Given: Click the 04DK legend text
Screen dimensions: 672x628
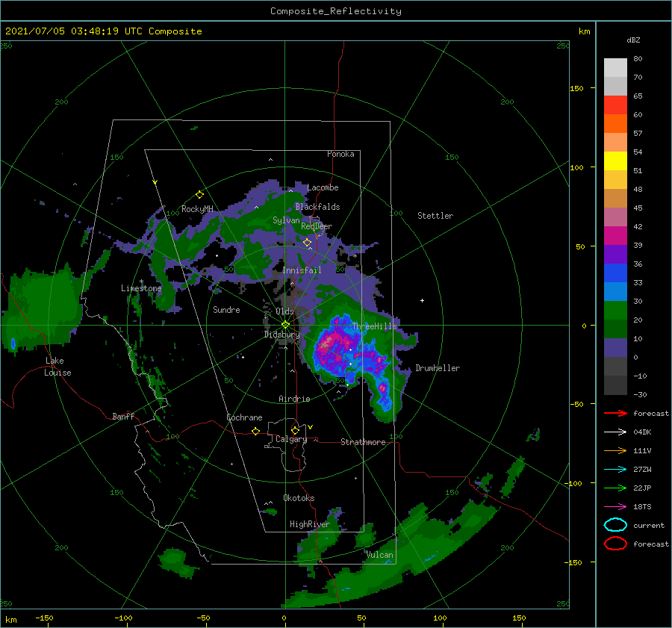Looking at the screenshot, I should click(642, 432).
